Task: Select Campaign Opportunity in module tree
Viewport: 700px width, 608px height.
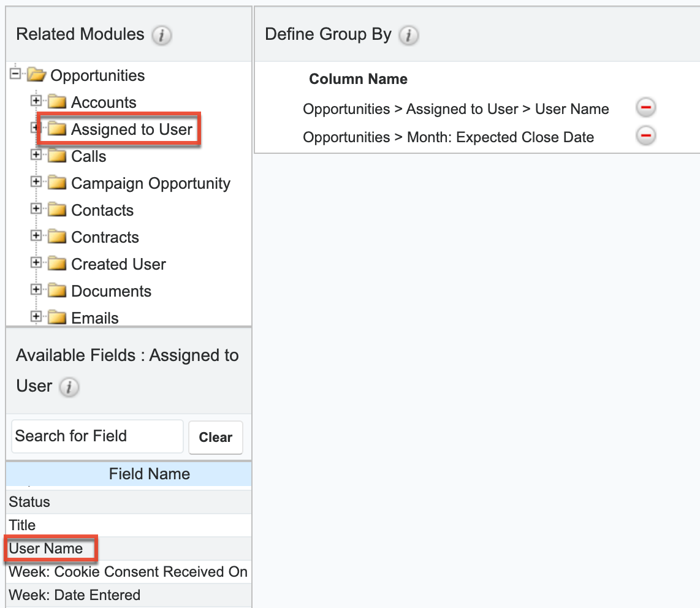Action: pyautogui.click(x=151, y=183)
